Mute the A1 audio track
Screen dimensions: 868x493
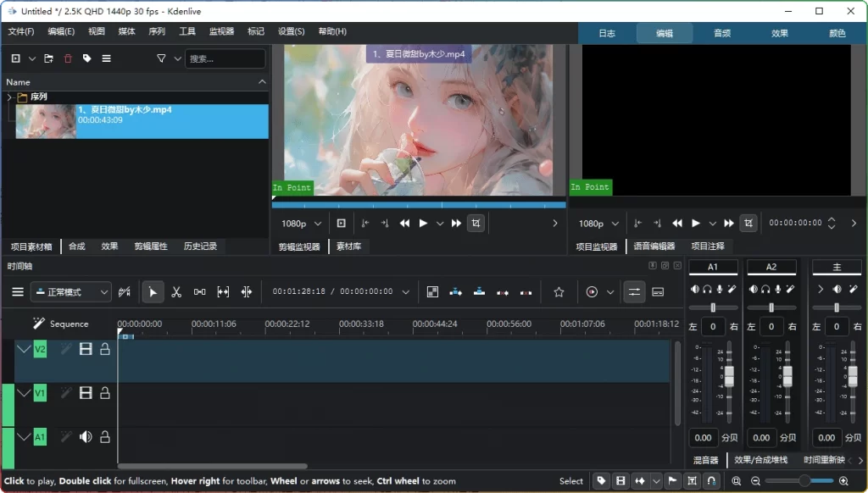[86, 437]
